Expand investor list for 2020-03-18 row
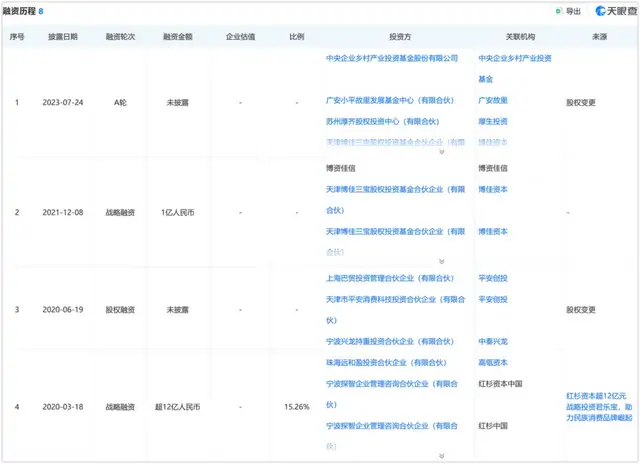This screenshot has width=640, height=464. 442,456
